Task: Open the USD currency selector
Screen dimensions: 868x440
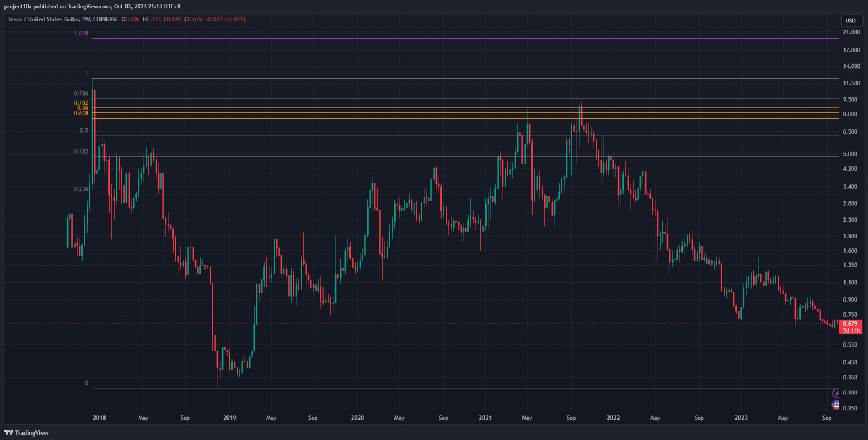Action: click(x=851, y=21)
